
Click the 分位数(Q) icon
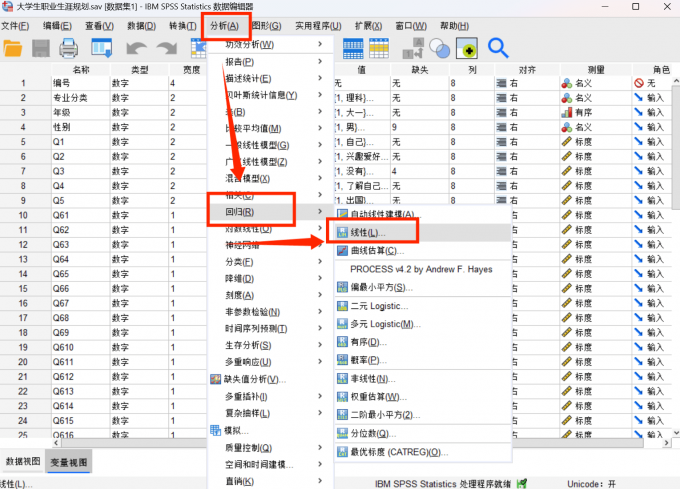point(342,433)
